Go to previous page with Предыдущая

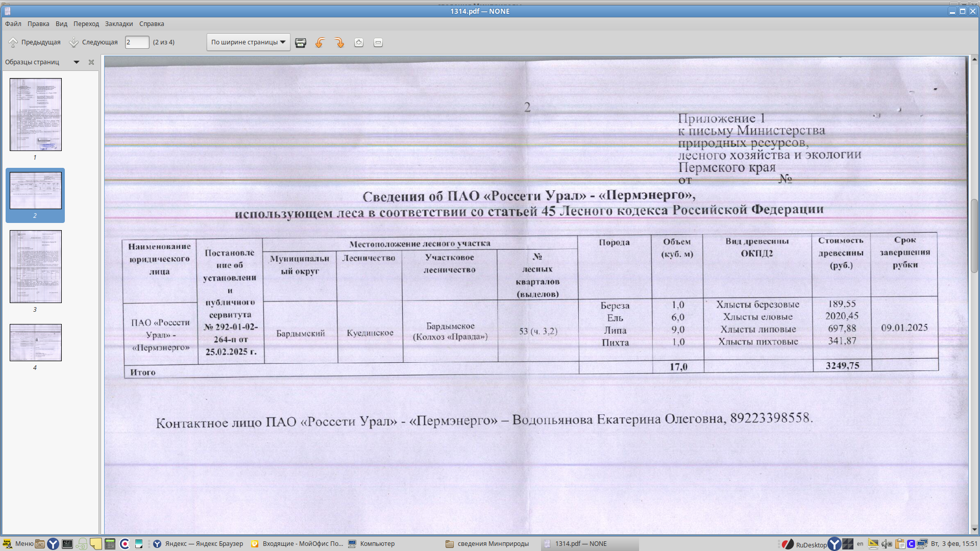(x=35, y=42)
